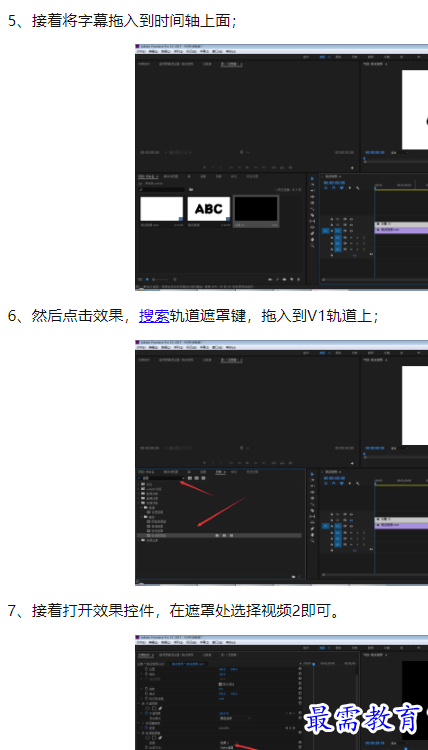Select the black video thumbnail in step 5 screenshot
Image resolution: width=428 pixels, height=750 pixels.
coord(256,209)
